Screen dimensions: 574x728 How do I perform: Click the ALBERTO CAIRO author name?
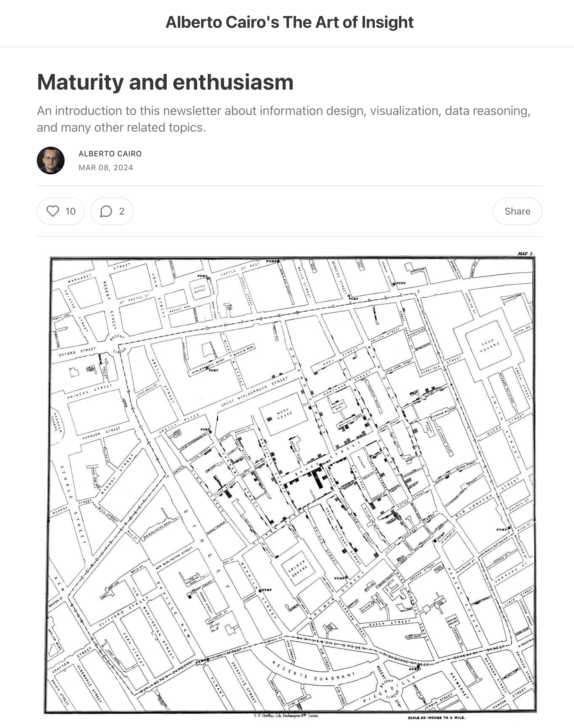pos(110,154)
